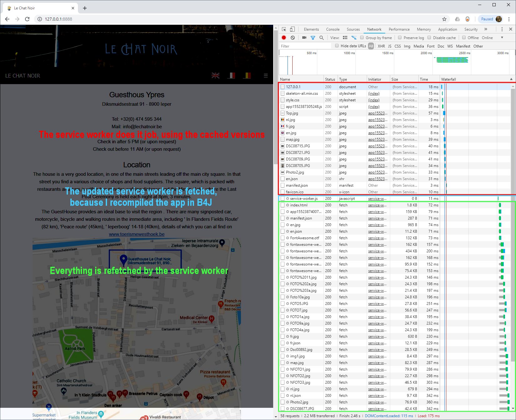
Task: Clear the network log
Action: coord(293,38)
